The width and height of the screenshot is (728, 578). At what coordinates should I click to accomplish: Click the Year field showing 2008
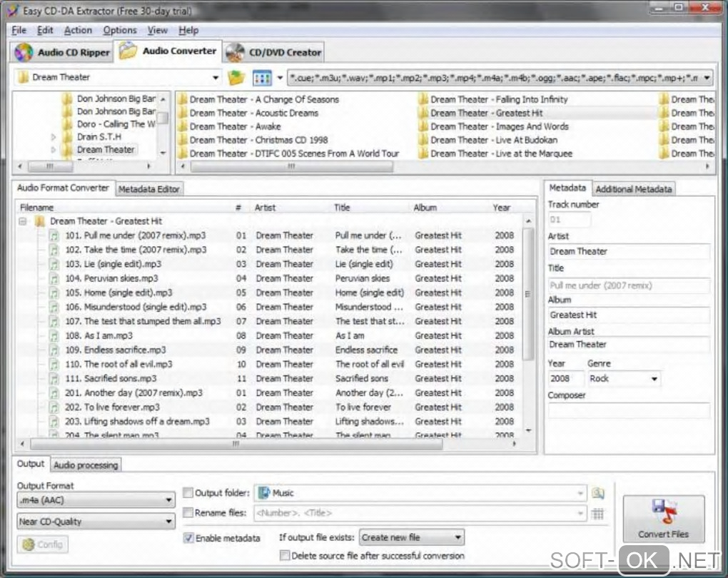(566, 378)
